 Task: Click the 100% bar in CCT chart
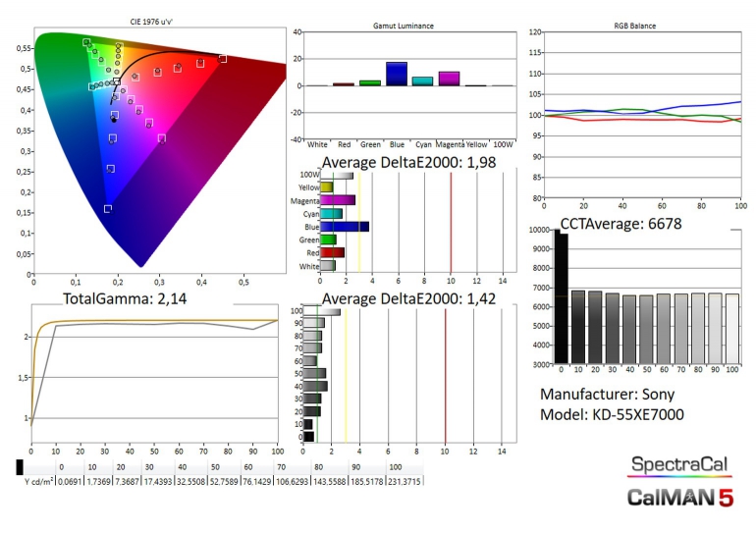click(x=731, y=328)
